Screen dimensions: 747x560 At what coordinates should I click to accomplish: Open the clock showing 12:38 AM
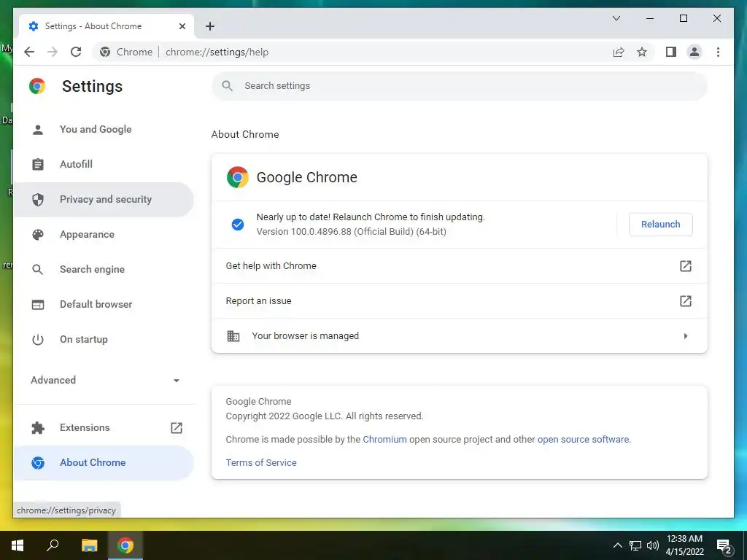(x=684, y=545)
